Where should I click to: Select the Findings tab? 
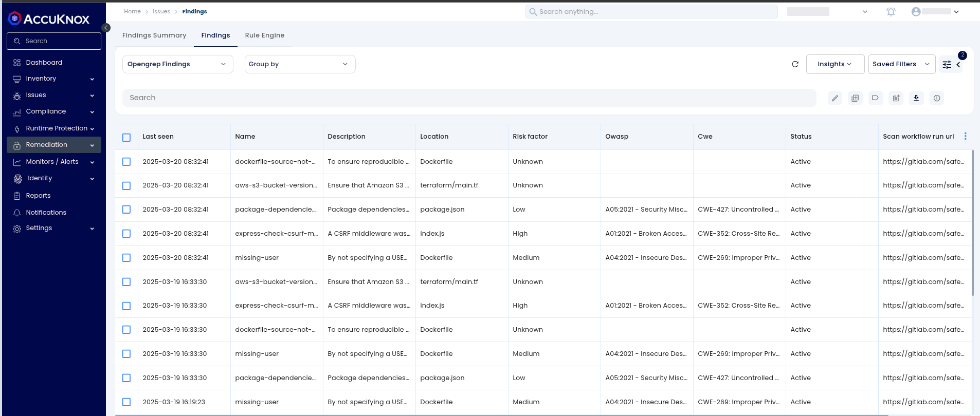215,35
